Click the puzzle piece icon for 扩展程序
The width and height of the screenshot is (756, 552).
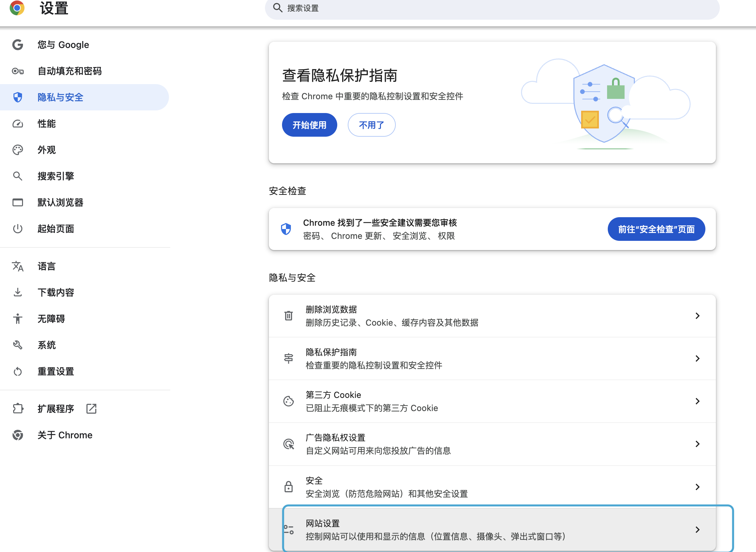pos(18,409)
